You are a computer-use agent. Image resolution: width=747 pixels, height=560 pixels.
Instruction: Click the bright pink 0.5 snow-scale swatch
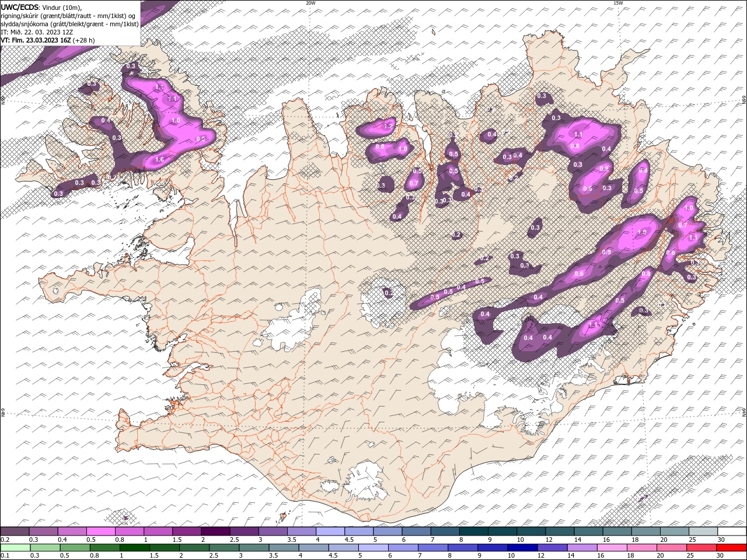tap(101, 531)
